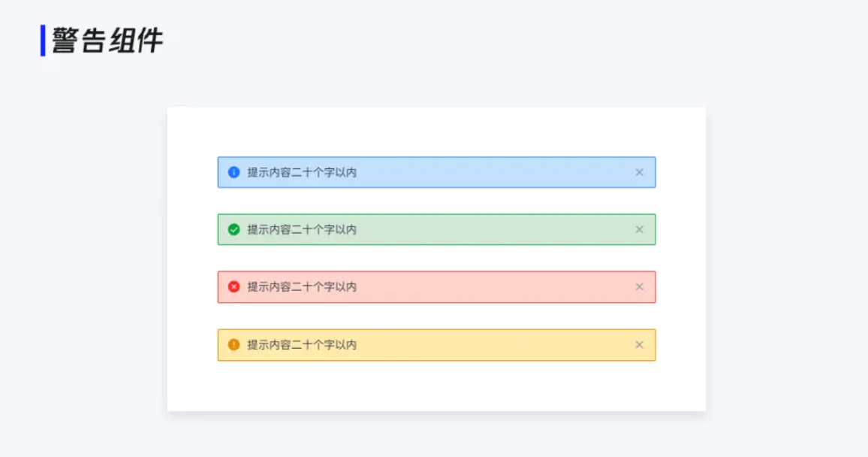Select the message text in green alert

click(x=302, y=229)
